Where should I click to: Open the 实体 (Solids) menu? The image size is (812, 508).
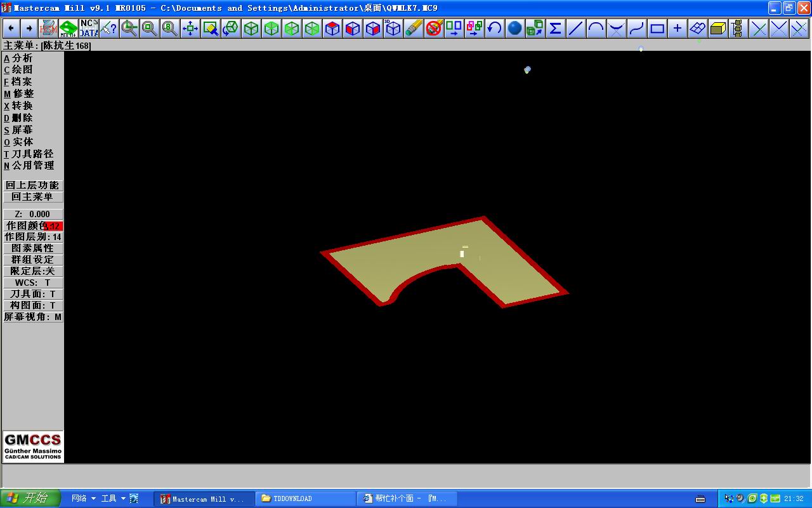pos(18,142)
